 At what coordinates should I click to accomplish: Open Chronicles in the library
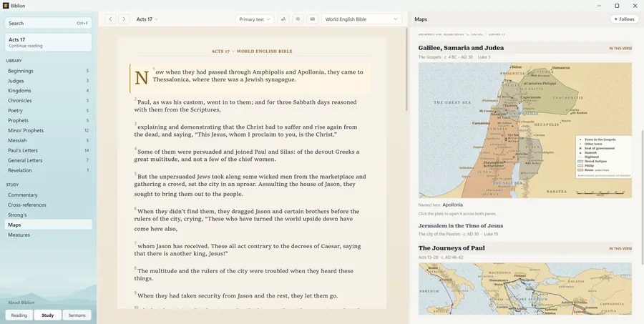tap(48, 101)
